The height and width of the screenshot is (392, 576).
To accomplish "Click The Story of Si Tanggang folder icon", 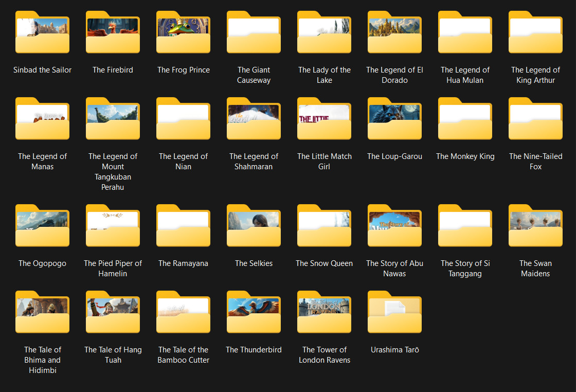I will (x=465, y=225).
